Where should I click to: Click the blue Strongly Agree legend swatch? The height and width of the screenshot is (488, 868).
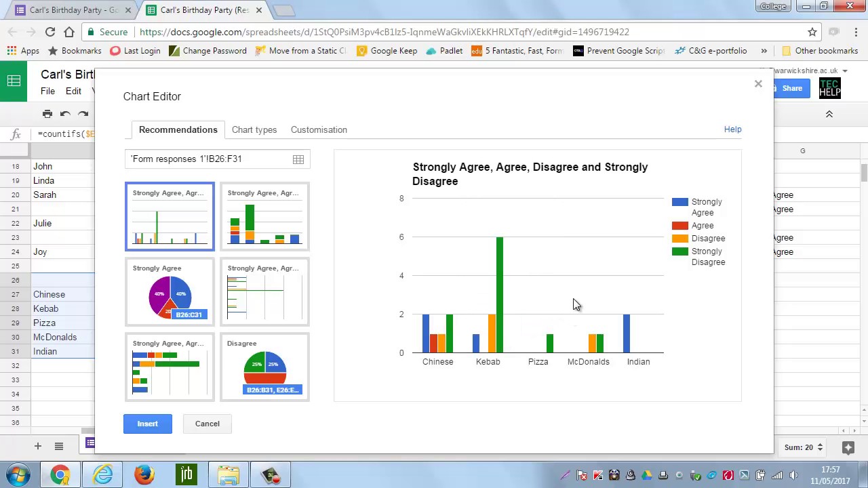pyautogui.click(x=679, y=202)
